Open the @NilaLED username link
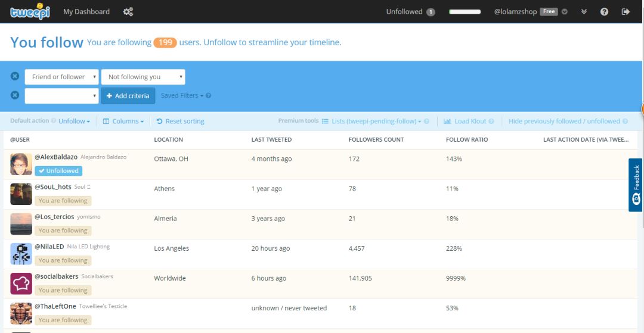 (49, 247)
